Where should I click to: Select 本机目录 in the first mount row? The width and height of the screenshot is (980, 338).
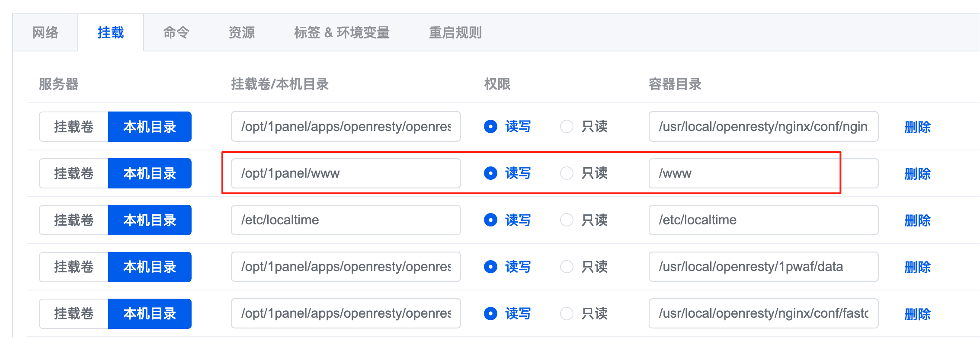[x=150, y=127]
